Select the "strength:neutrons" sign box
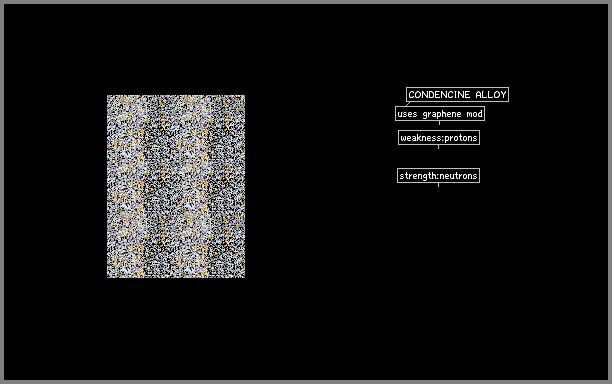Screen dimensions: 612x384 click(x=438, y=176)
